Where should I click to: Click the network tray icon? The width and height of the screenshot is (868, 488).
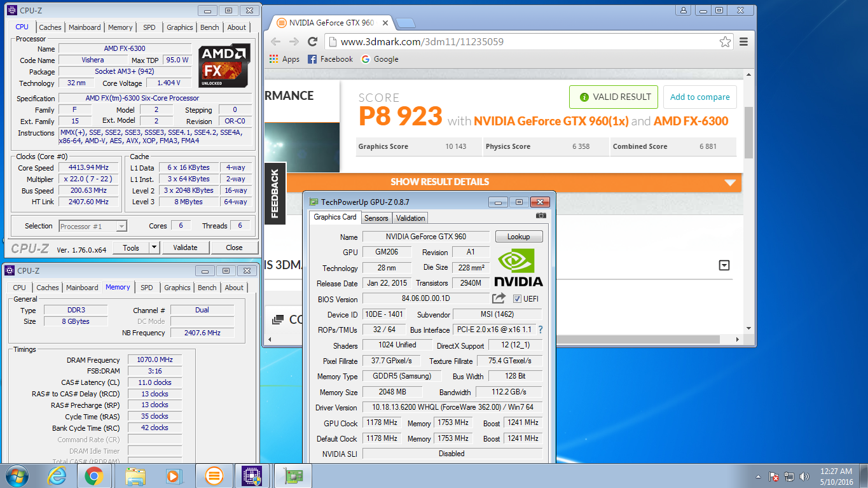(789, 476)
